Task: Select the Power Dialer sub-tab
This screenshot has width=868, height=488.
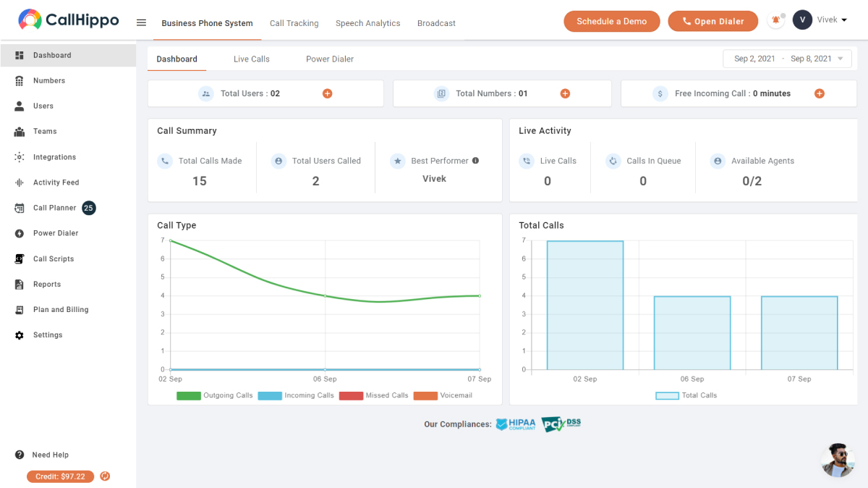Action: pos(330,59)
